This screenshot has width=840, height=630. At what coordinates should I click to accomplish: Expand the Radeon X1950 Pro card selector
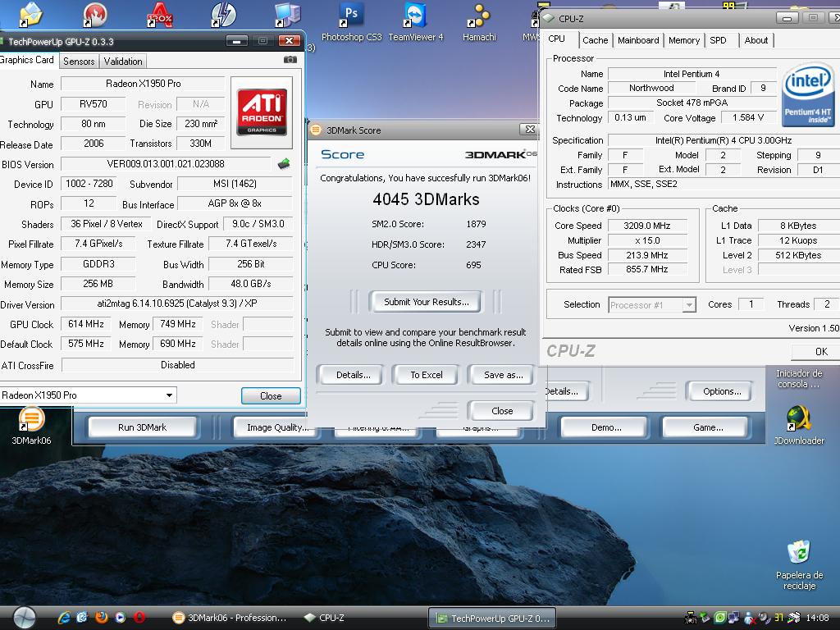[x=169, y=395]
